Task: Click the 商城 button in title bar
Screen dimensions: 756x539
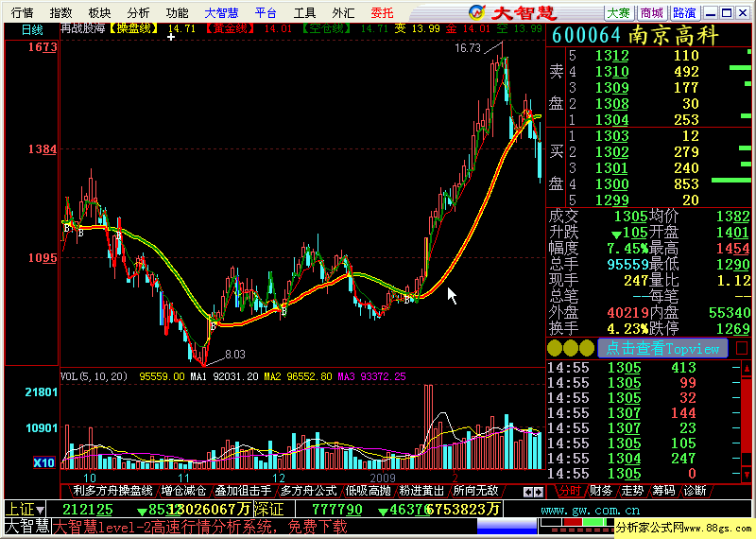Action: (x=652, y=13)
